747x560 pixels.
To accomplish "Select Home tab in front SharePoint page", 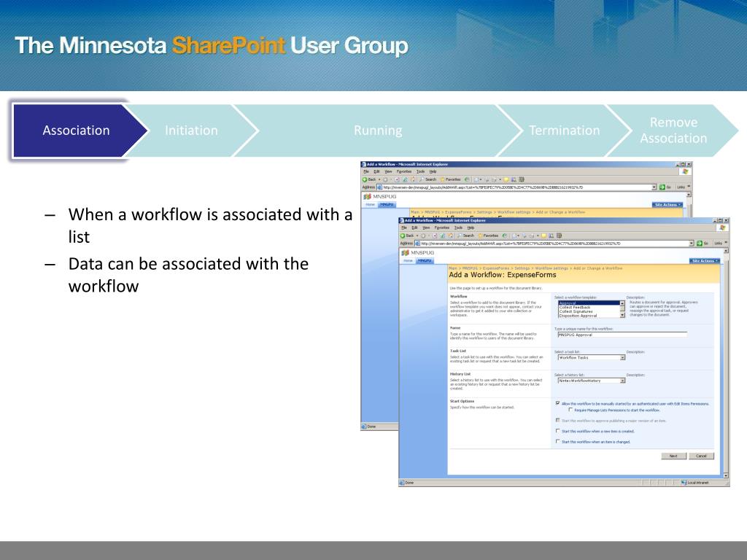I will pos(409,260).
